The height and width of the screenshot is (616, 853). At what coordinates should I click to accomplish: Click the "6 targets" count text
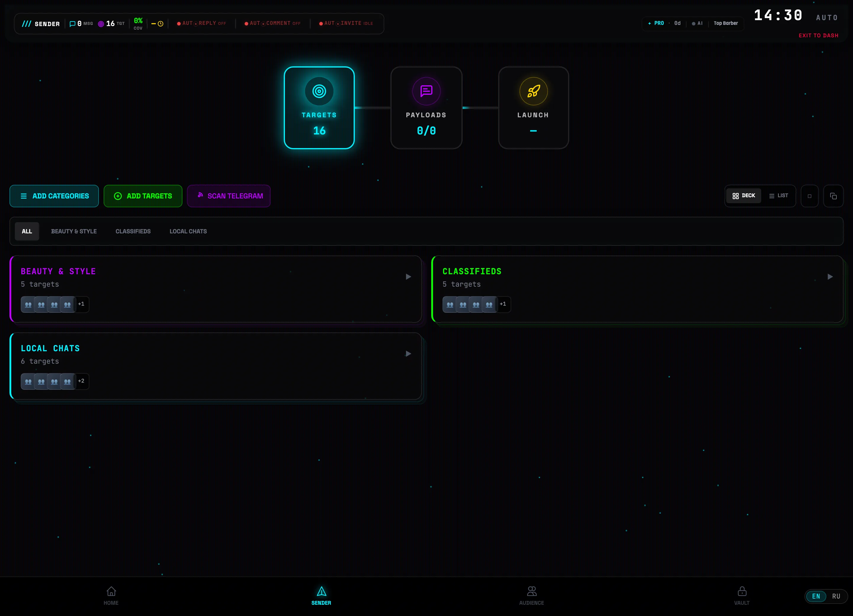click(x=40, y=361)
